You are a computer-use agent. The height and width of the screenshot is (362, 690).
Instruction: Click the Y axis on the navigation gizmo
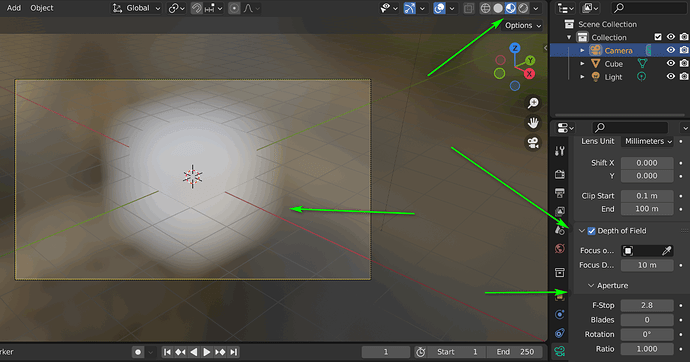point(530,60)
